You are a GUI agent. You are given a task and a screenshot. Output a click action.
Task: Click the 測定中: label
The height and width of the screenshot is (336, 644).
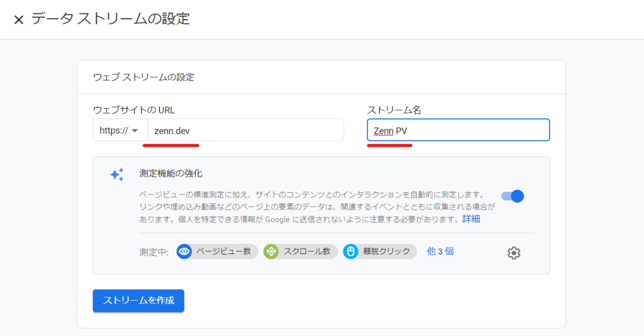[x=154, y=251]
